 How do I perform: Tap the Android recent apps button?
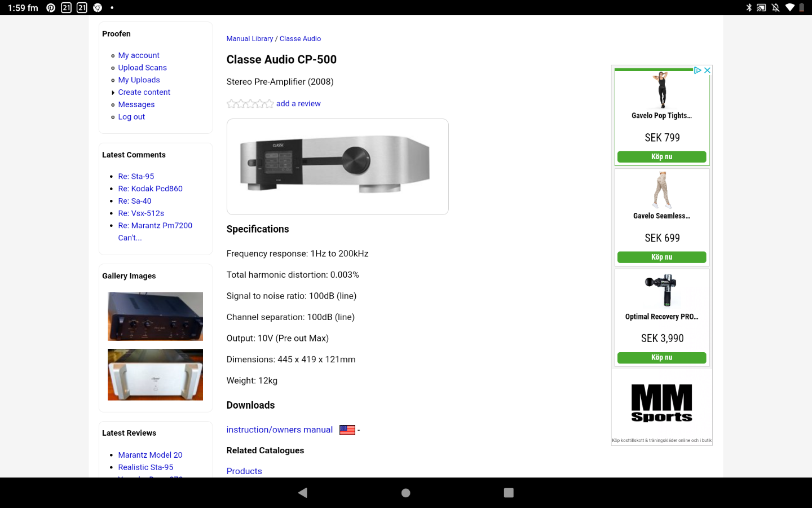click(x=509, y=493)
